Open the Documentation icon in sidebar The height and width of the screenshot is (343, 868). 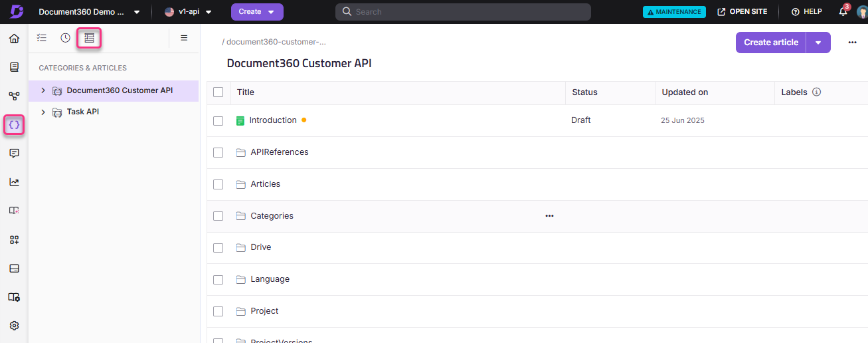click(x=14, y=67)
